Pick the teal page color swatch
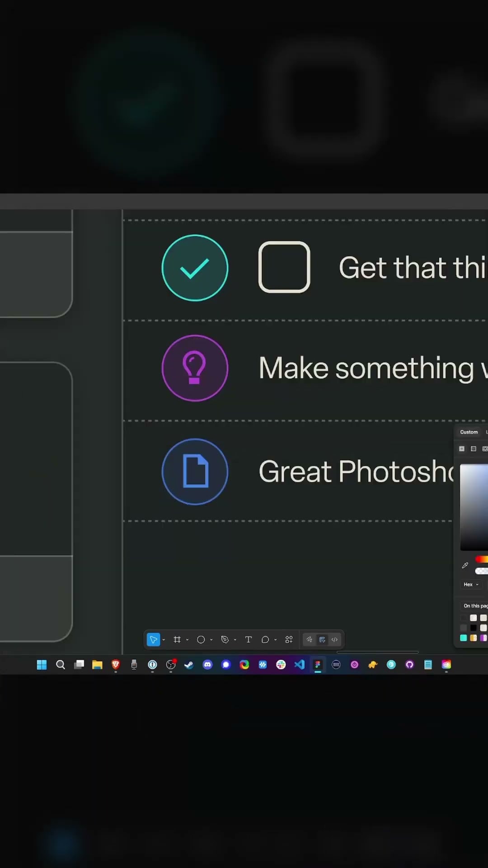The width and height of the screenshot is (488, 868). (463, 638)
